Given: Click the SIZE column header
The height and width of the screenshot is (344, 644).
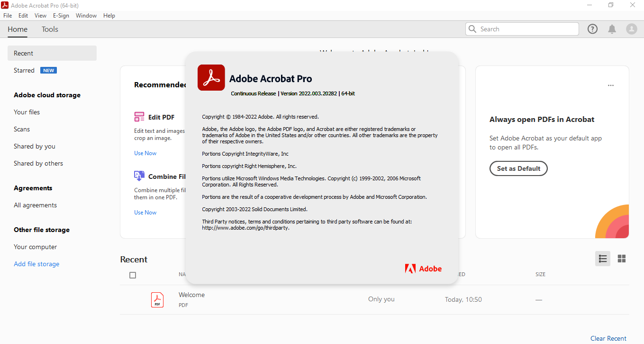Looking at the screenshot, I should (x=540, y=274).
